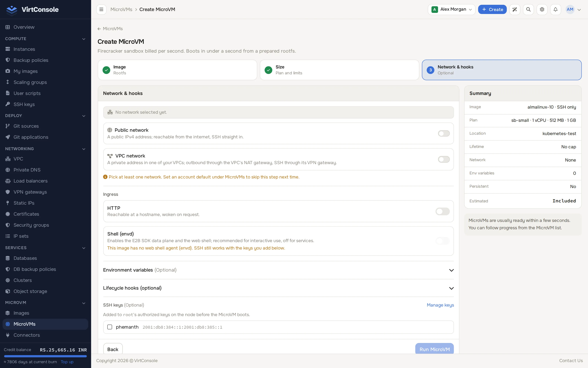Open Scaling groups sidebar item
Image resolution: width=588 pixels, height=368 pixels.
pos(45,82)
